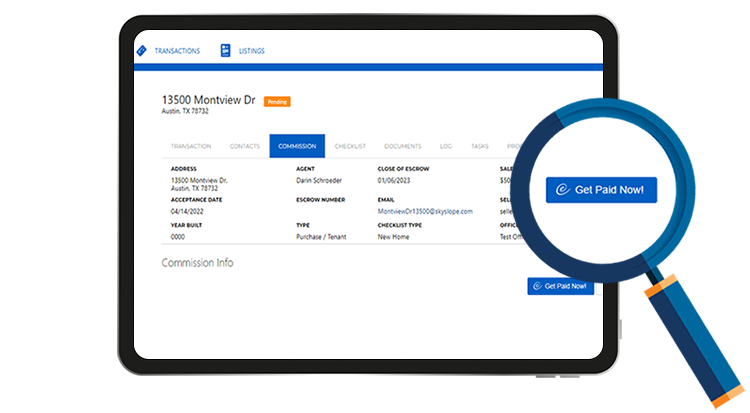Click the ESCROW NUMBER field label
This screenshot has height=413, width=750.
point(320,200)
